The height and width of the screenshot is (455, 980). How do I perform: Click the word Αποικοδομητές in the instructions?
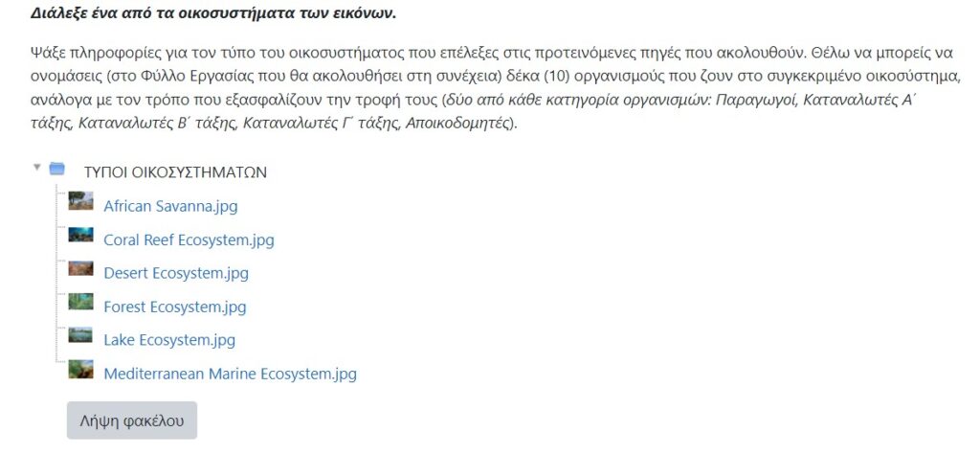coord(458,123)
